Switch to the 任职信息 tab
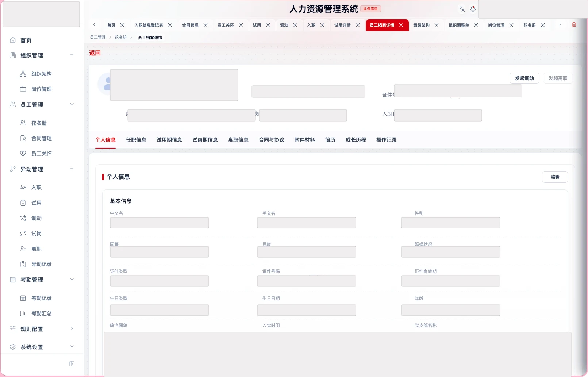This screenshot has height=377, width=588. [136, 140]
